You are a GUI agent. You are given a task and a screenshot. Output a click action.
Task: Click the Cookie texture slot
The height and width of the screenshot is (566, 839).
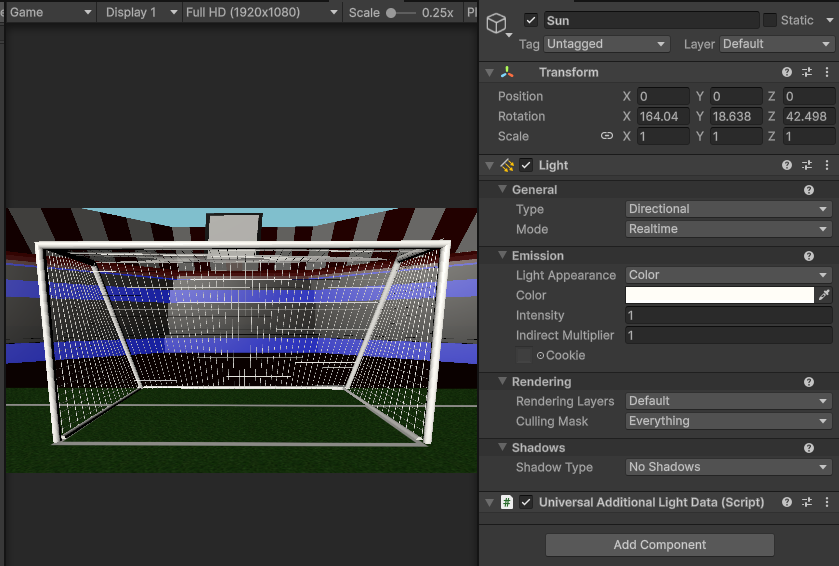(524, 355)
